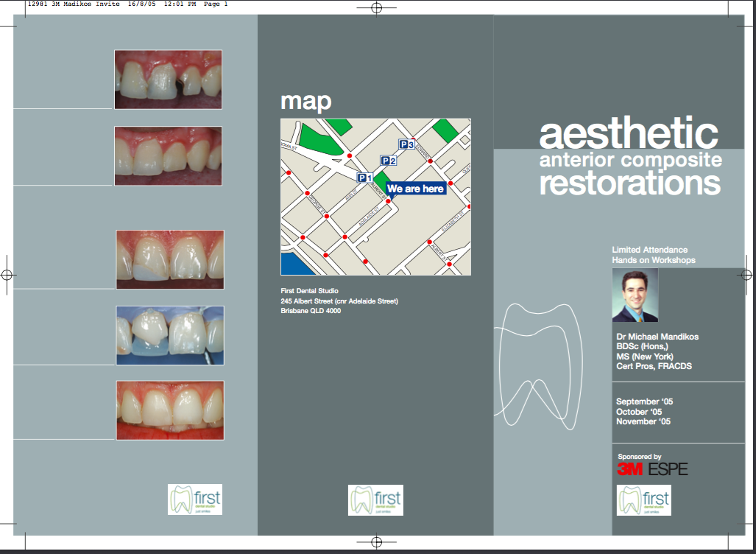Click the 3M ESPE sponsor logo
This screenshot has width=756, height=554.
652,469
